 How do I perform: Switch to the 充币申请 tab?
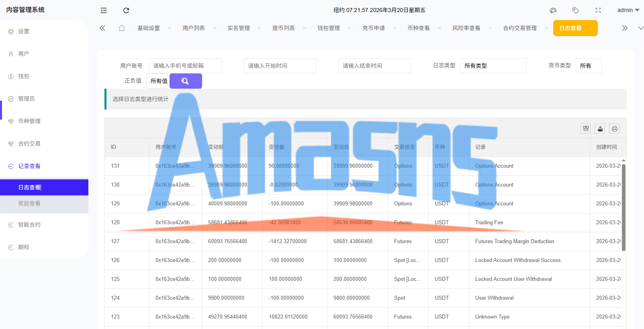pos(374,28)
